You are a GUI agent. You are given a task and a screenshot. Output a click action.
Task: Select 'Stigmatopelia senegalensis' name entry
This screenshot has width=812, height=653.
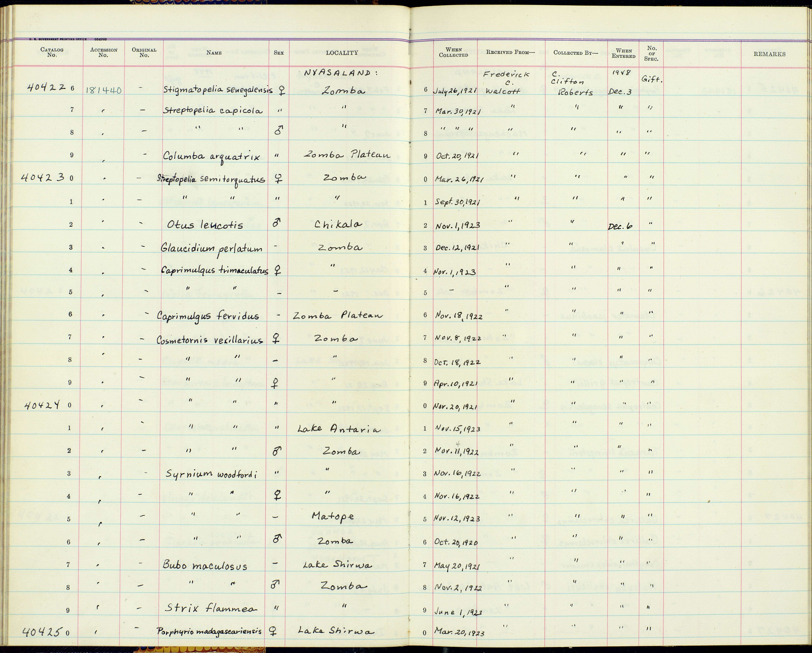pos(218,90)
